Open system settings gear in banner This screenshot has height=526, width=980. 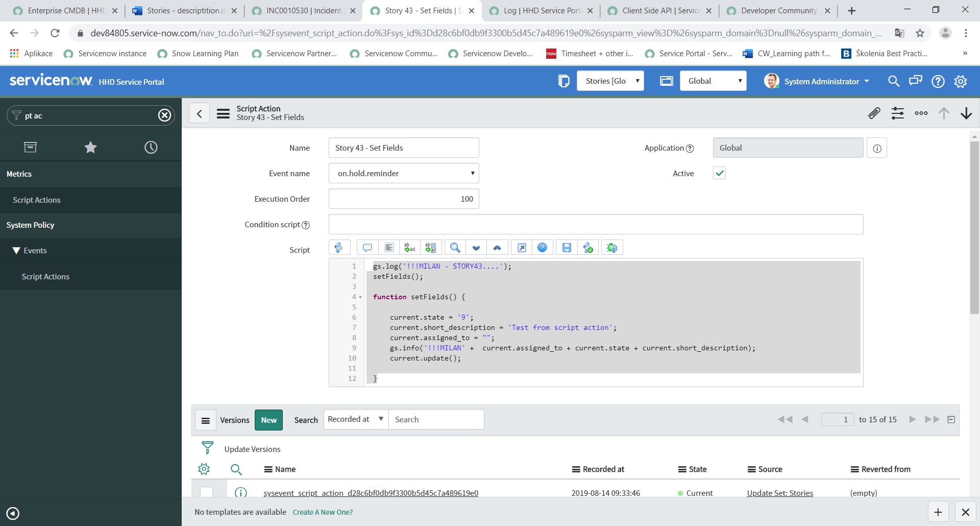click(961, 81)
